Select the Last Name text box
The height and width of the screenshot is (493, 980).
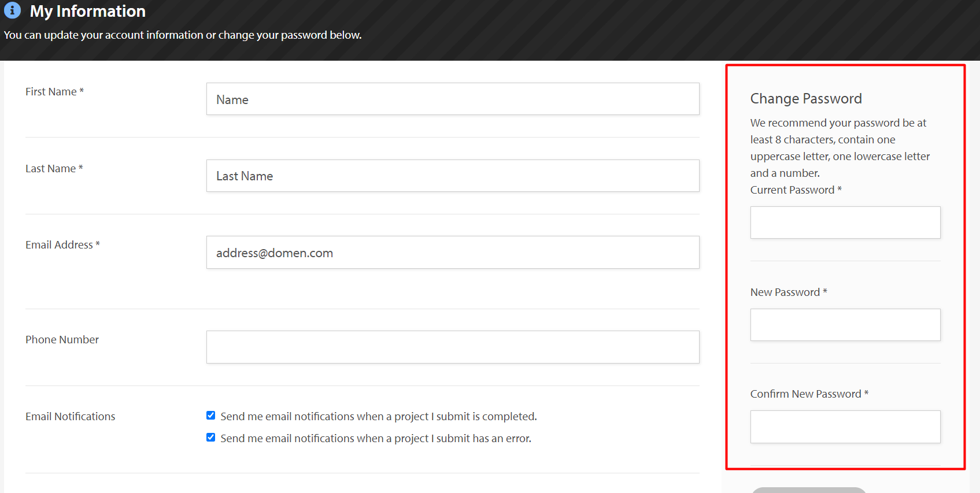coord(453,176)
